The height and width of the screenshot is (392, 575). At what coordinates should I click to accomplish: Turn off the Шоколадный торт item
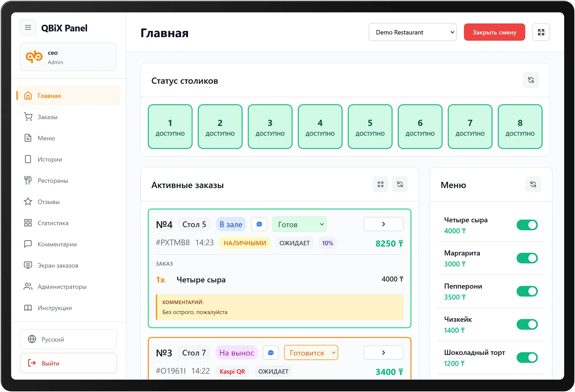point(527,357)
